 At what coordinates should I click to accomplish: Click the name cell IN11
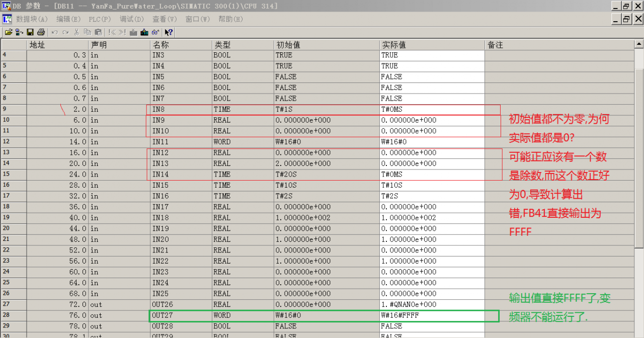[181, 142]
